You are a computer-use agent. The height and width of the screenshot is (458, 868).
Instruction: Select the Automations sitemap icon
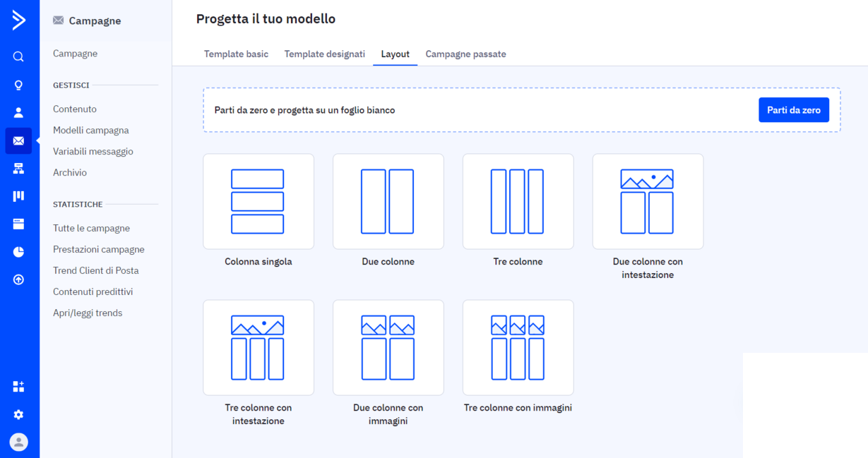pyautogui.click(x=18, y=168)
